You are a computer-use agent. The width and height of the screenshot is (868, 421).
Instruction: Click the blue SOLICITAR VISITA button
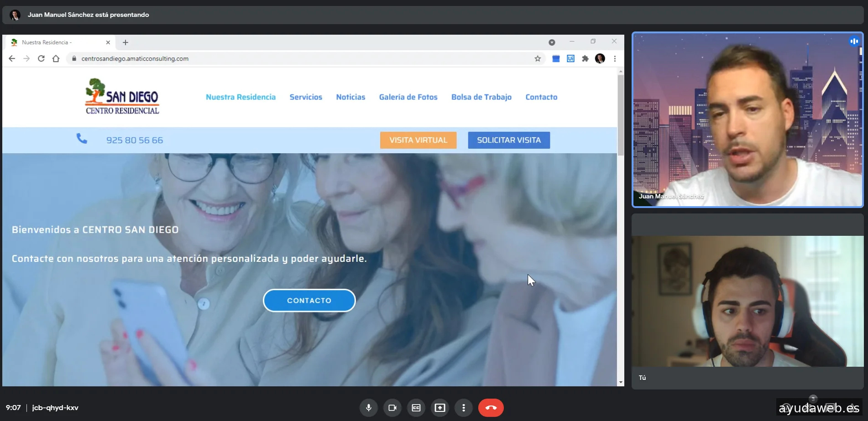(509, 140)
